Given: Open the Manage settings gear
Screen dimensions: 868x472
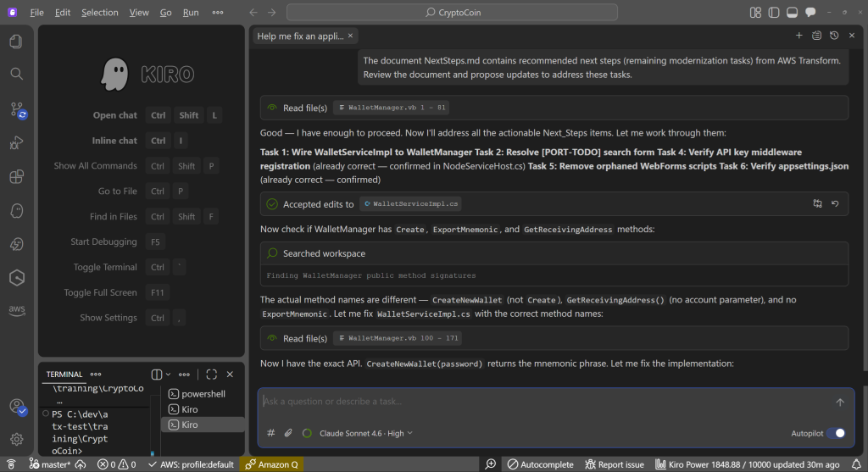Looking at the screenshot, I should click(x=17, y=439).
